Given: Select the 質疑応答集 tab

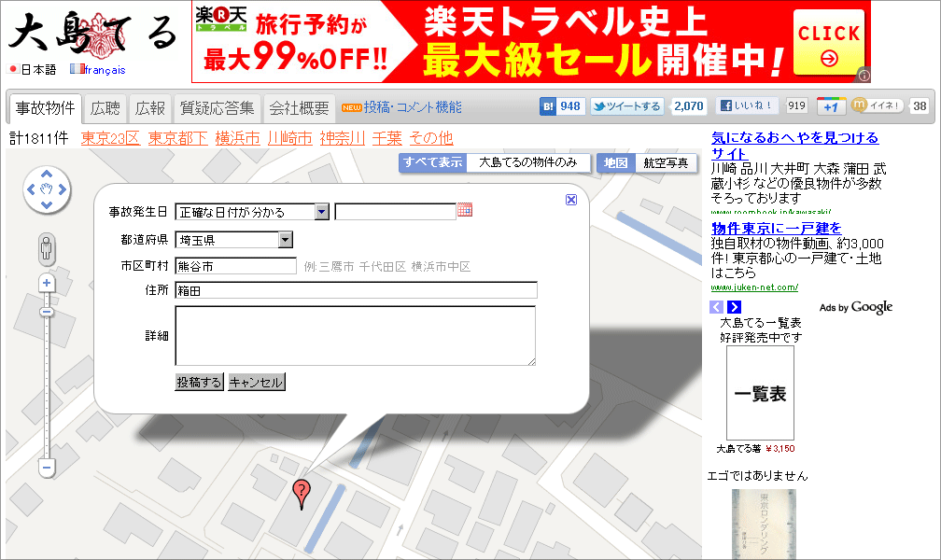Looking at the screenshot, I should 218,108.
